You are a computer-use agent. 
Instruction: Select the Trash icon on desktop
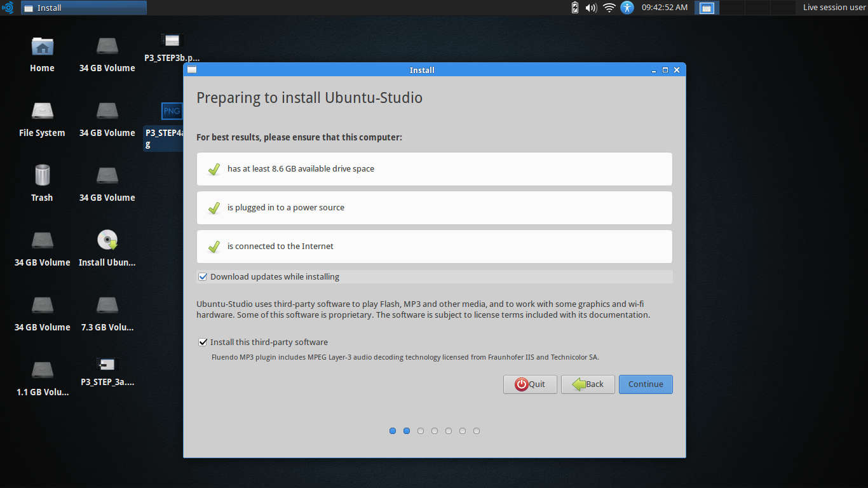pos(42,176)
